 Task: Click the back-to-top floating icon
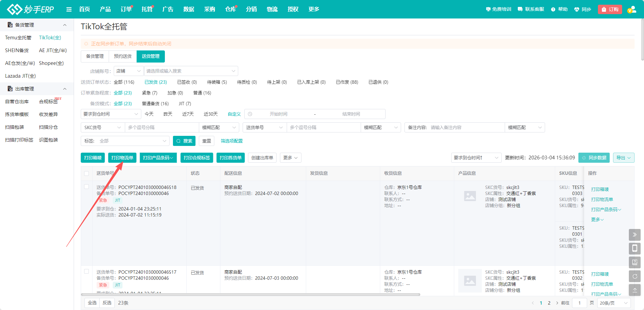635,290
